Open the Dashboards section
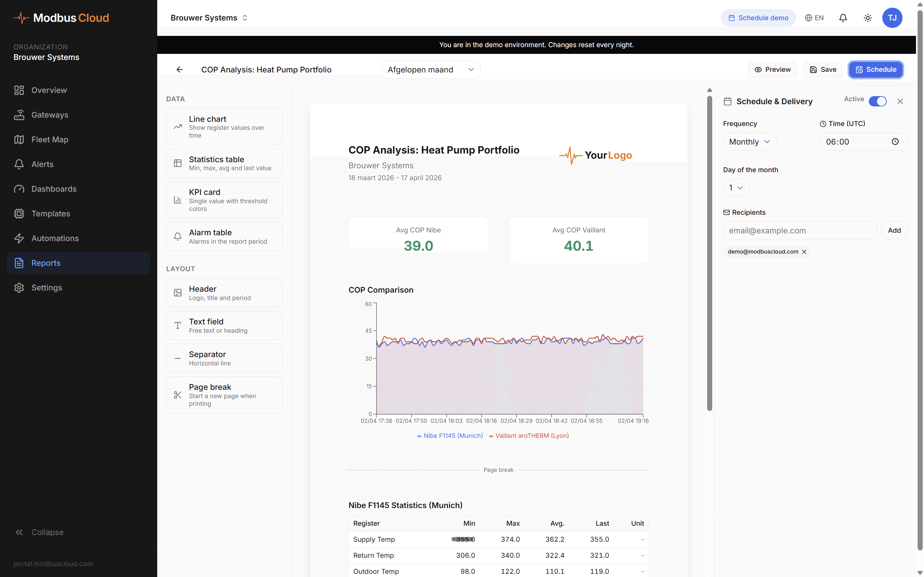 (54, 188)
